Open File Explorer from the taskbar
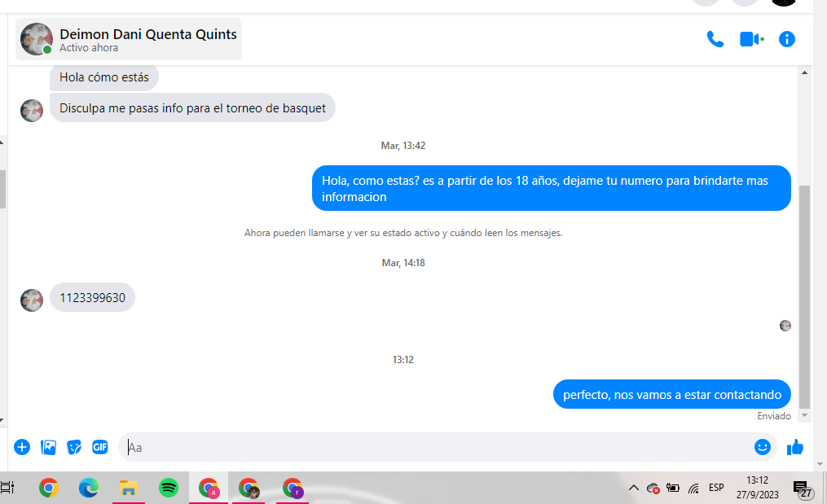This screenshot has height=504, width=827. 128,488
